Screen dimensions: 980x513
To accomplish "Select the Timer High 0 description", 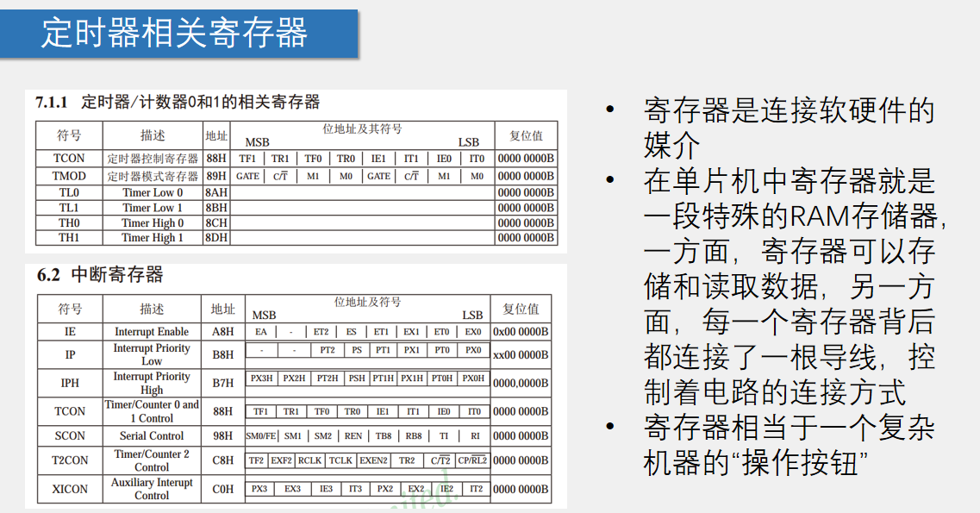I will point(153,222).
